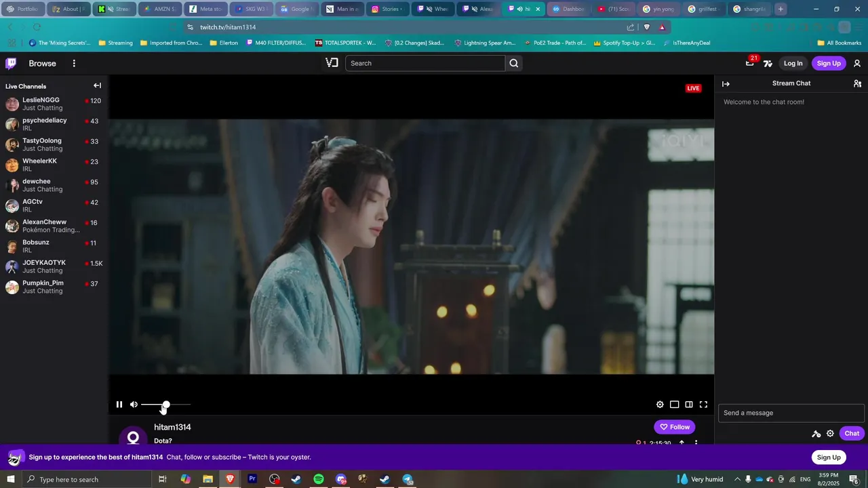Click the white Sign Up banner button
Screen dimensions: 868x488
click(x=829, y=457)
